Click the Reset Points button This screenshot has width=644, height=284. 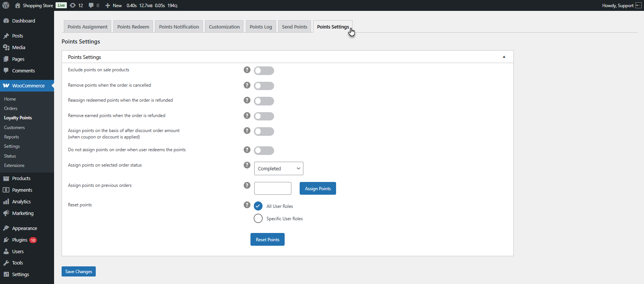point(267,239)
